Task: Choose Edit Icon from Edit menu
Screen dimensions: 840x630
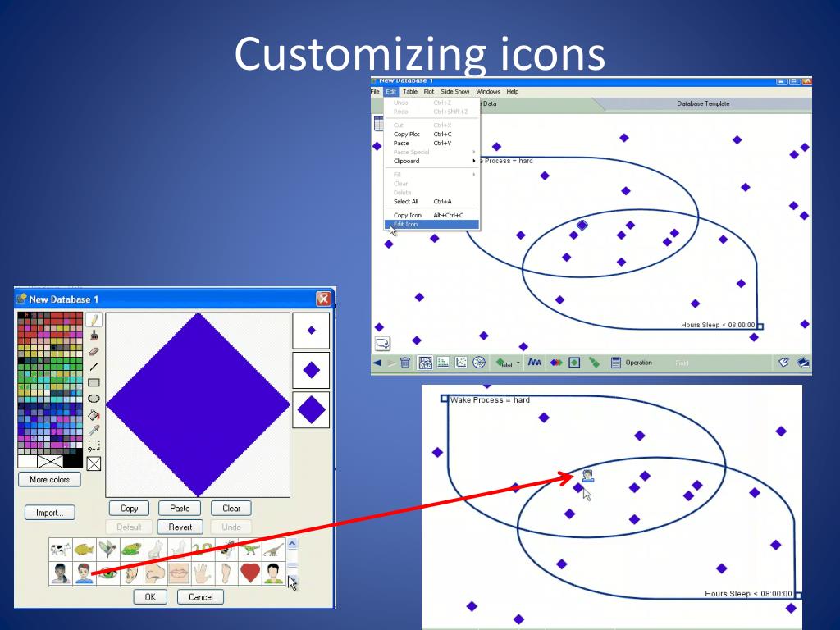Action: coord(431,225)
